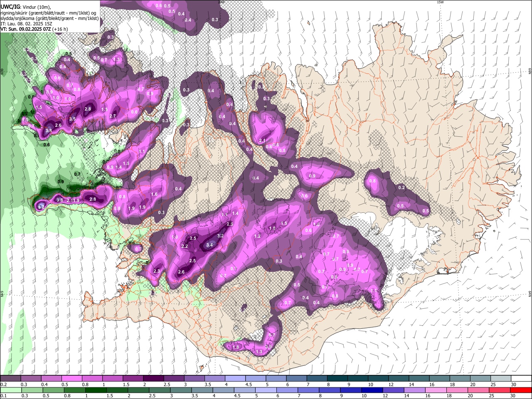Click the 3.4 snowfall value on map
The width and height of the screenshot is (532, 399).
point(209,246)
